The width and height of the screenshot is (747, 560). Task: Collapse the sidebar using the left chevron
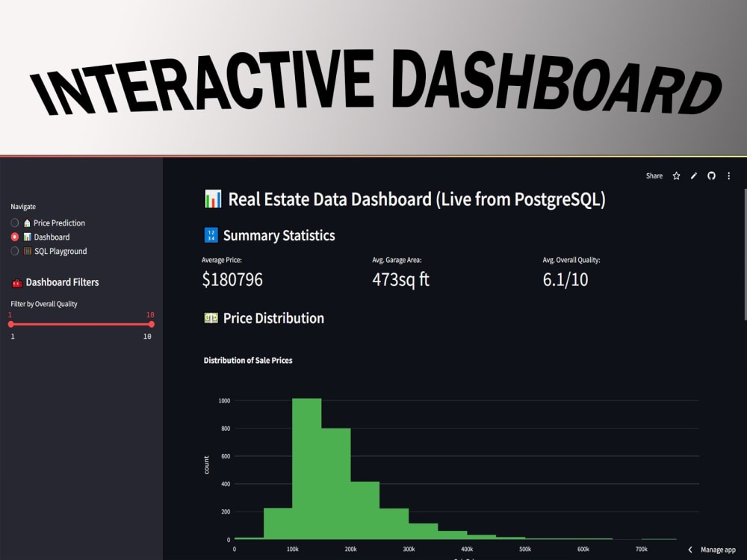click(689, 549)
